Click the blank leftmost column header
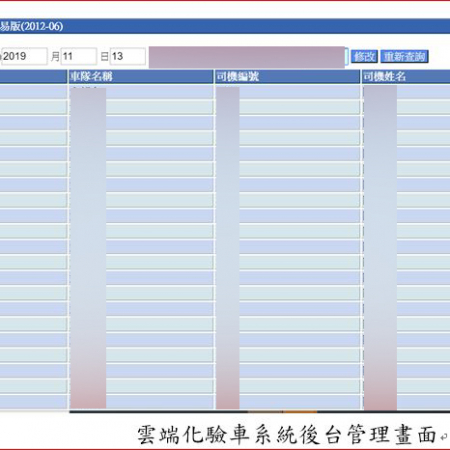This screenshot has width=450, height=450. [33, 77]
